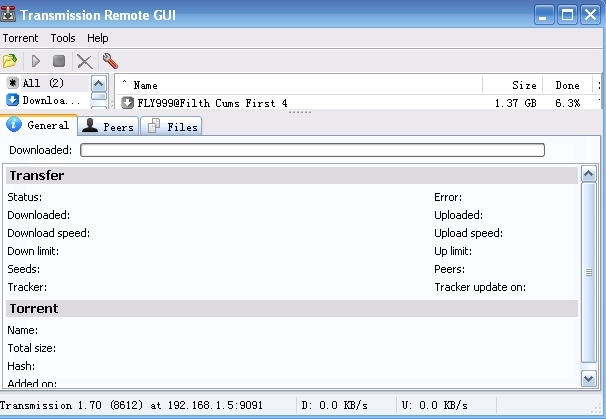Click the Transmission 1.70 connection status text

131,405
